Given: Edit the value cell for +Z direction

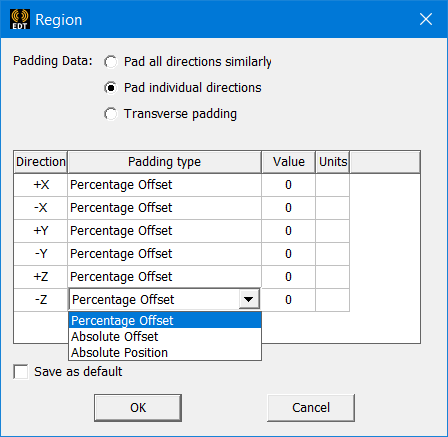Looking at the screenshot, I should [x=288, y=277].
